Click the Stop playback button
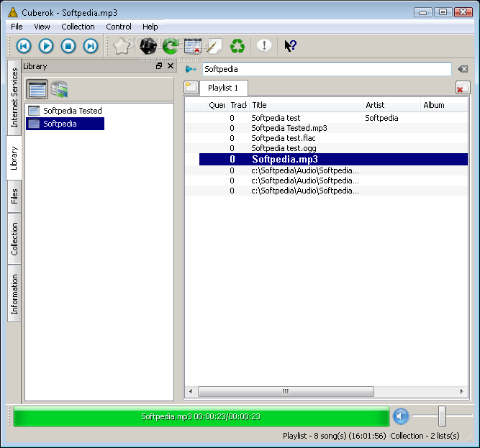This screenshot has width=480, height=448. [x=68, y=46]
